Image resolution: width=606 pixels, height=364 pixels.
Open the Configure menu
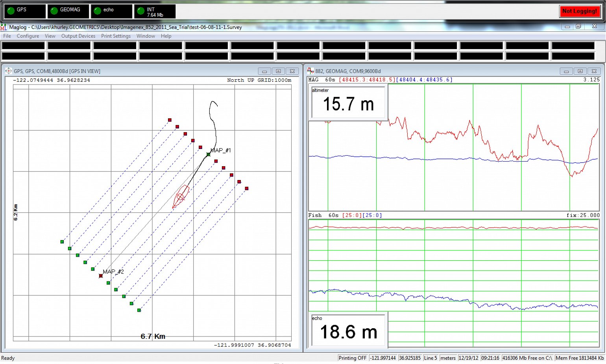tap(28, 36)
